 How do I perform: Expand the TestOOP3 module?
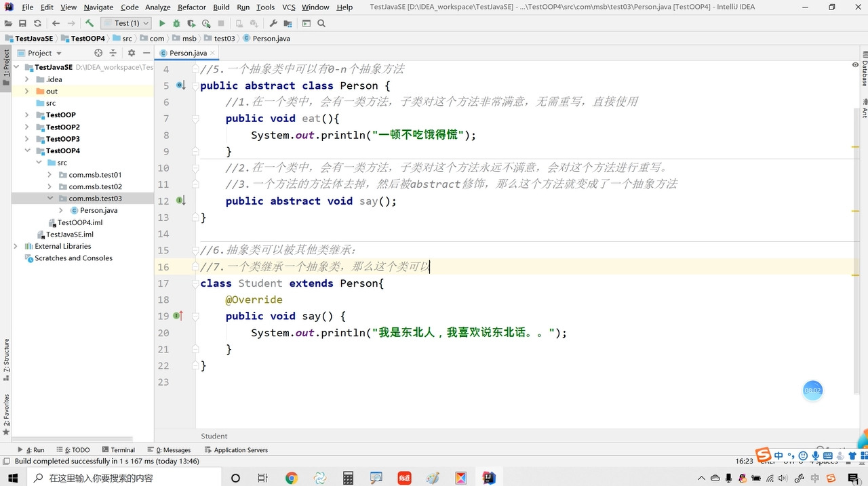27,139
